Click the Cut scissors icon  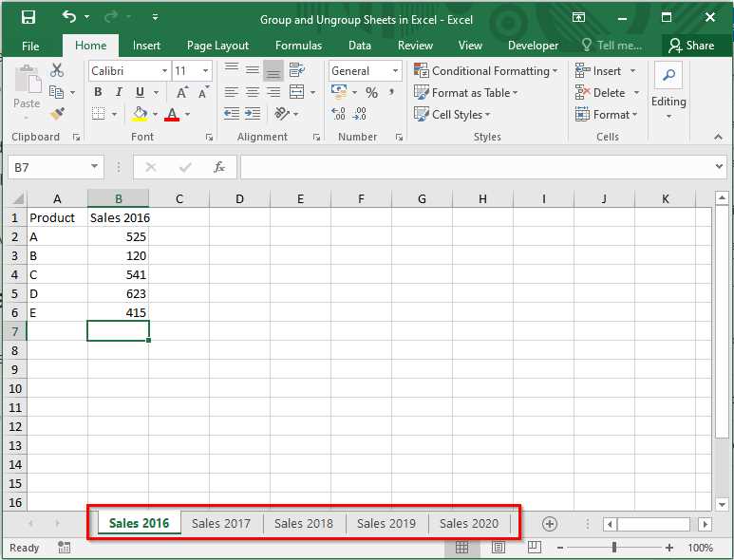tap(57, 70)
